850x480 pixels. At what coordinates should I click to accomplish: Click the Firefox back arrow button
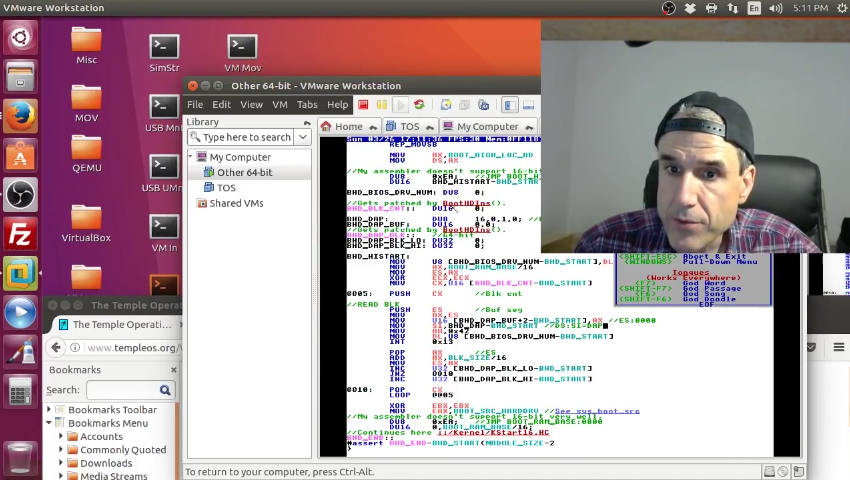click(56, 347)
